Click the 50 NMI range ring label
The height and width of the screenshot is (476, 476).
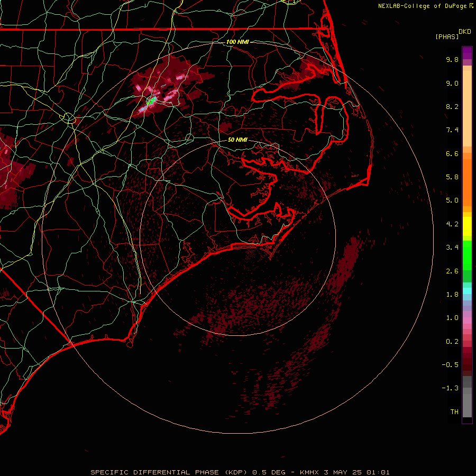coord(237,140)
